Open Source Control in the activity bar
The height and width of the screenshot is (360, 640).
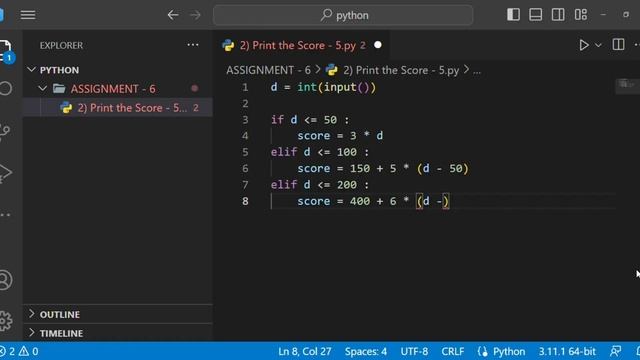pos(5,132)
